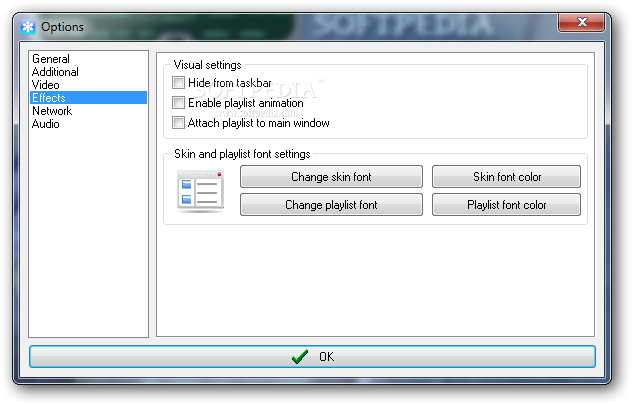Click the Change playlist font button
This screenshot has width=632, height=405.
pyautogui.click(x=331, y=205)
